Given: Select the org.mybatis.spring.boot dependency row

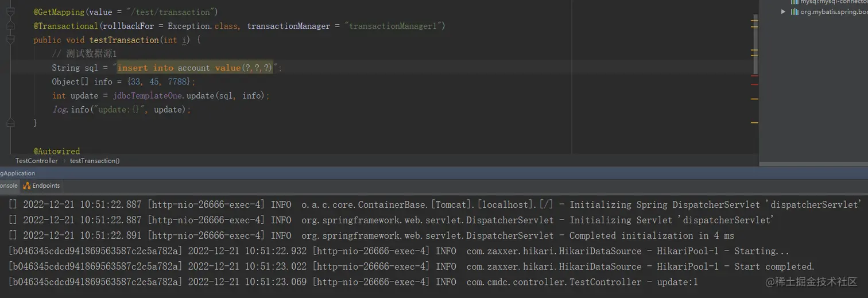Looking at the screenshot, I should [x=823, y=11].
